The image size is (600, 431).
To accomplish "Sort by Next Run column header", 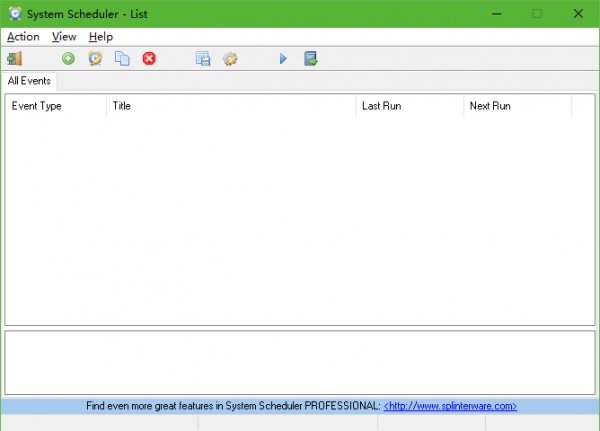I will (x=518, y=106).
